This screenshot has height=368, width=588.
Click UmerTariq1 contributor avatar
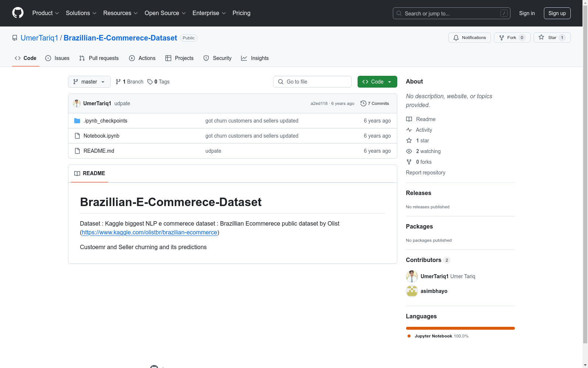coord(412,276)
